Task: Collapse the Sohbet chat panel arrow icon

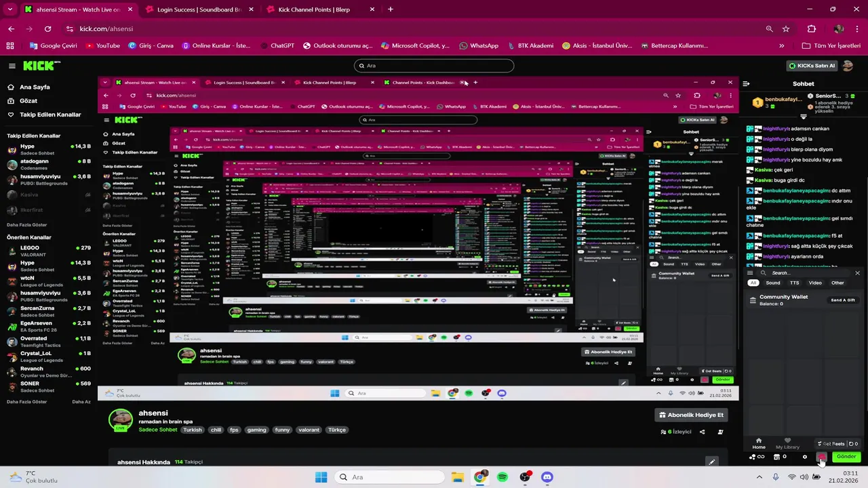Action: 746,84
